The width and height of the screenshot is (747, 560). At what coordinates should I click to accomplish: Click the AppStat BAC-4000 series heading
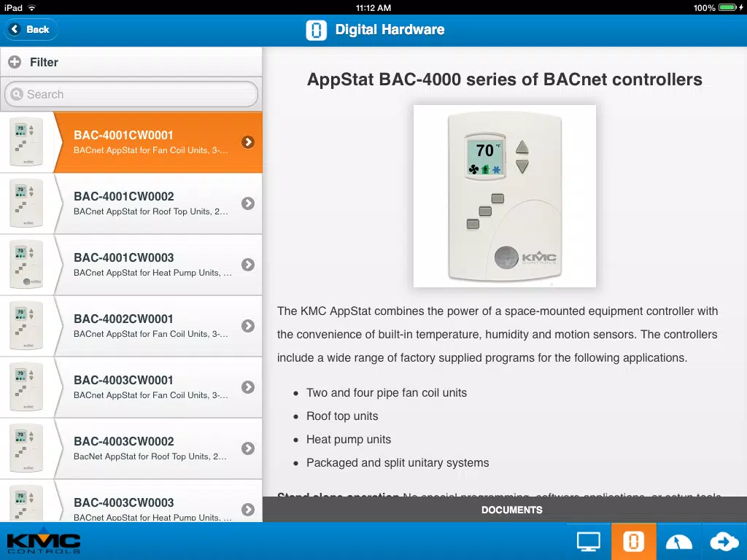click(505, 79)
